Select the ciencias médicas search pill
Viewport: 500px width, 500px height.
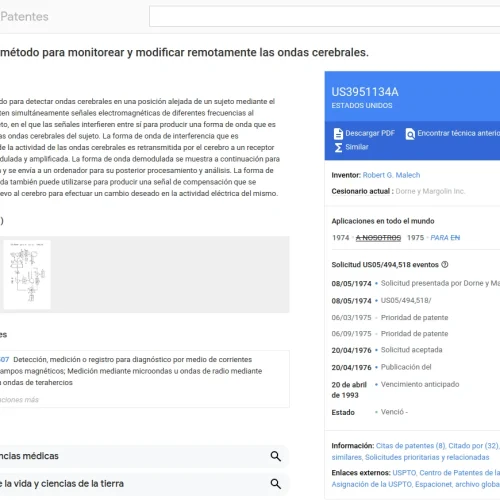[x=144, y=456]
